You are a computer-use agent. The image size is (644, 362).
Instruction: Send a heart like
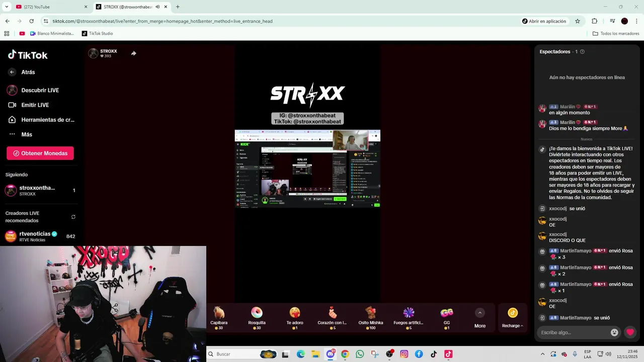click(630, 332)
